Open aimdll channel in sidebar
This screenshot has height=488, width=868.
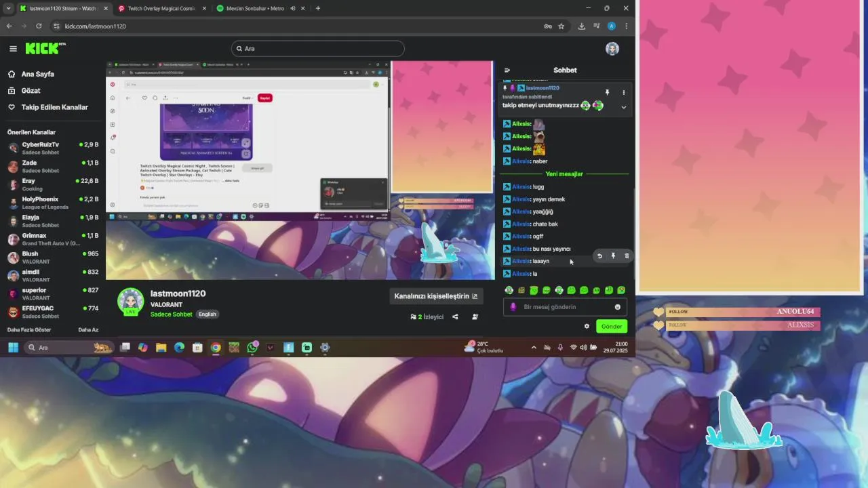click(x=53, y=275)
